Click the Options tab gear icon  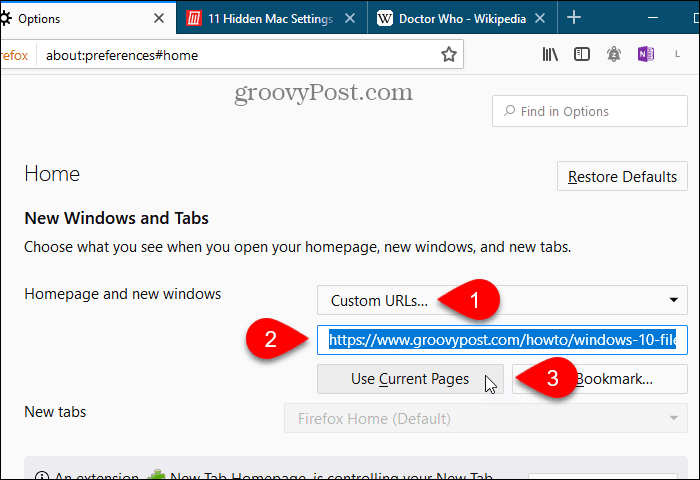pyautogui.click(x=5, y=18)
